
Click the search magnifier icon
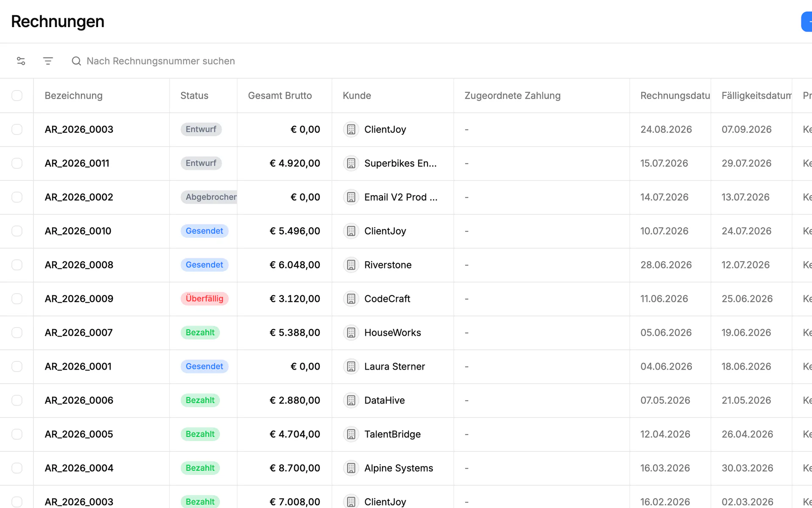point(76,61)
